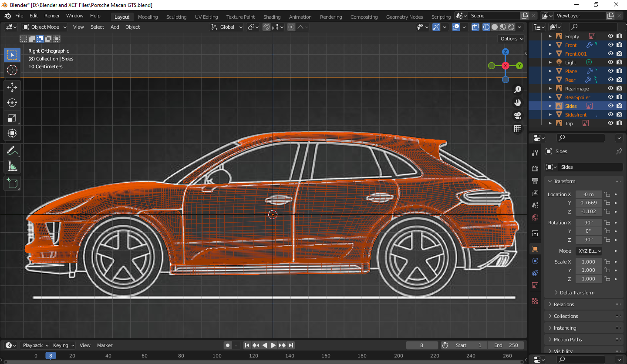Image resolution: width=627 pixels, height=364 pixels.
Task: Open the Scene properties tab
Action: [536, 205]
